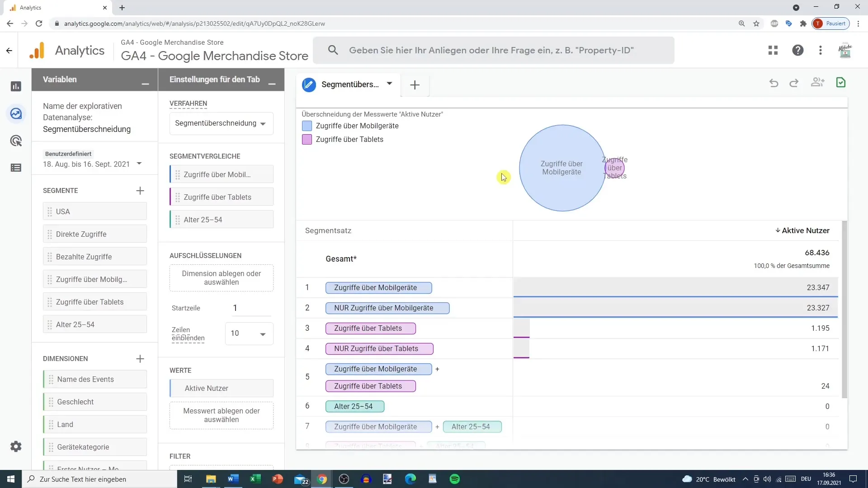Click the NUR Zugriffe über Mobilgeräte row chip
Viewport: 868px width, 488px height.
387,308
